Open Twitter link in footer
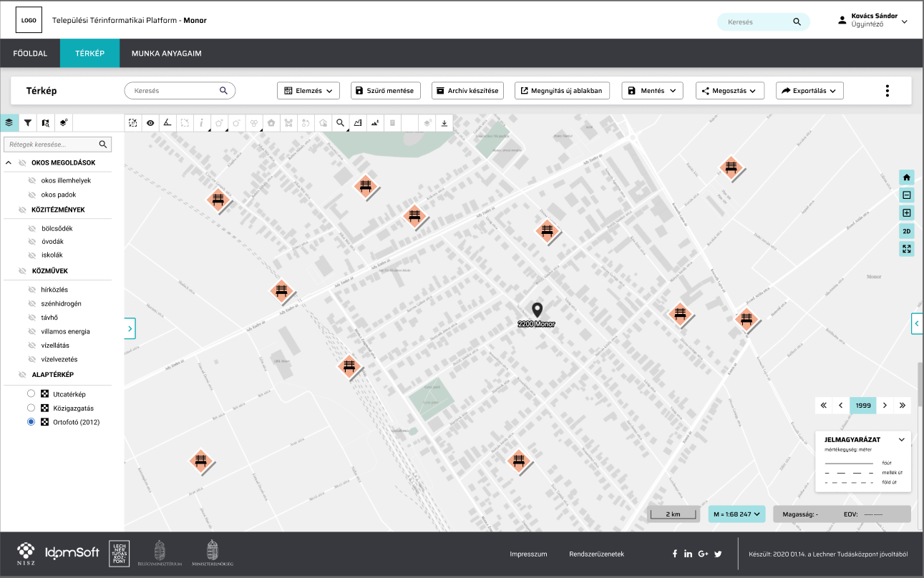The height and width of the screenshot is (578, 924). pos(718,554)
